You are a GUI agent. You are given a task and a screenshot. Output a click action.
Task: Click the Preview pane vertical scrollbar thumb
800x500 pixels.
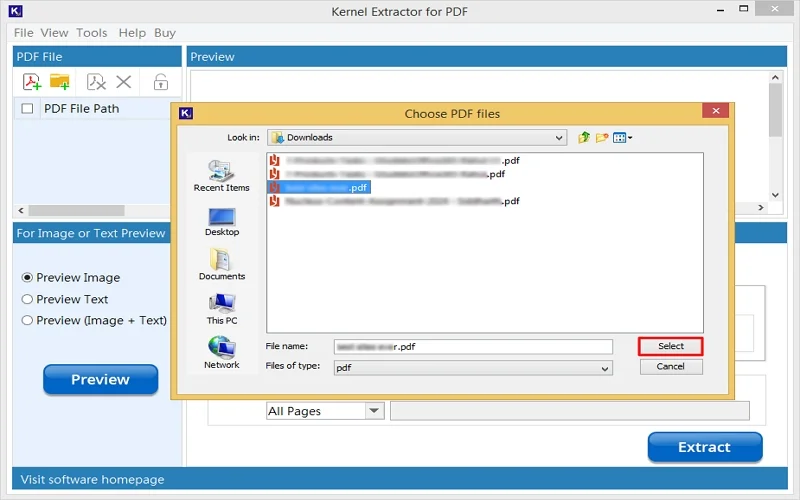click(x=775, y=110)
